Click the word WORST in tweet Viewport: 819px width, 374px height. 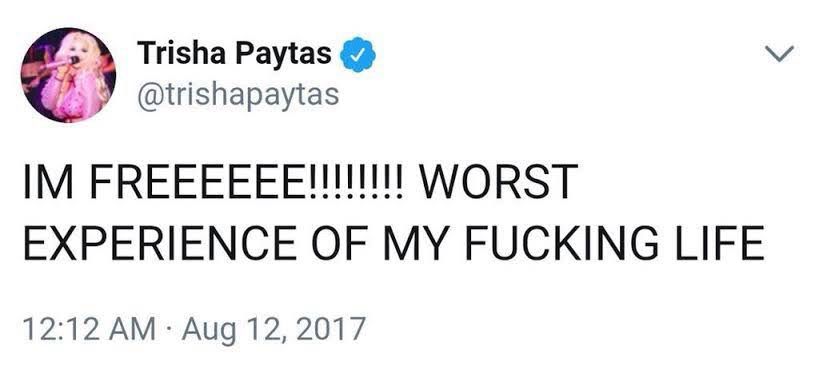point(498,181)
